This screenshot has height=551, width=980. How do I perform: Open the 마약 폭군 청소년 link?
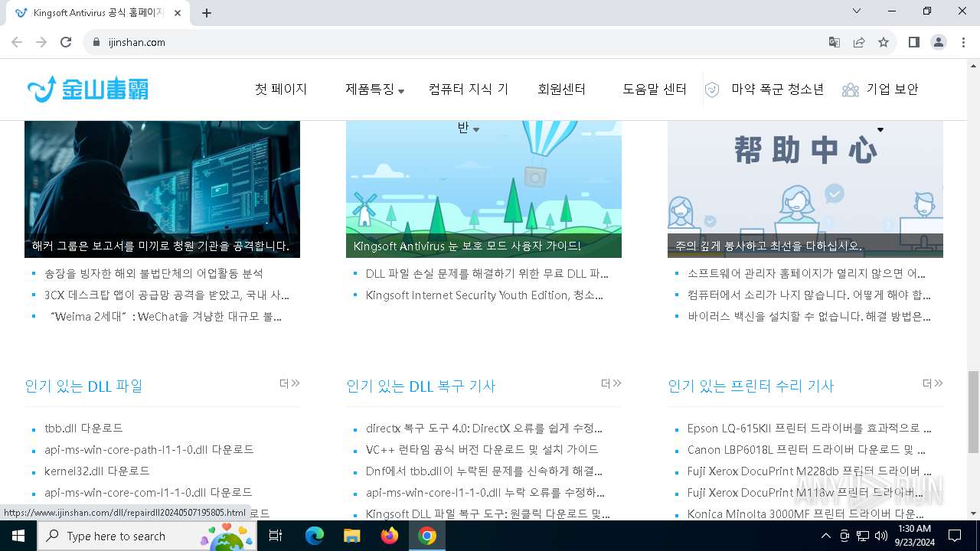[x=778, y=89]
